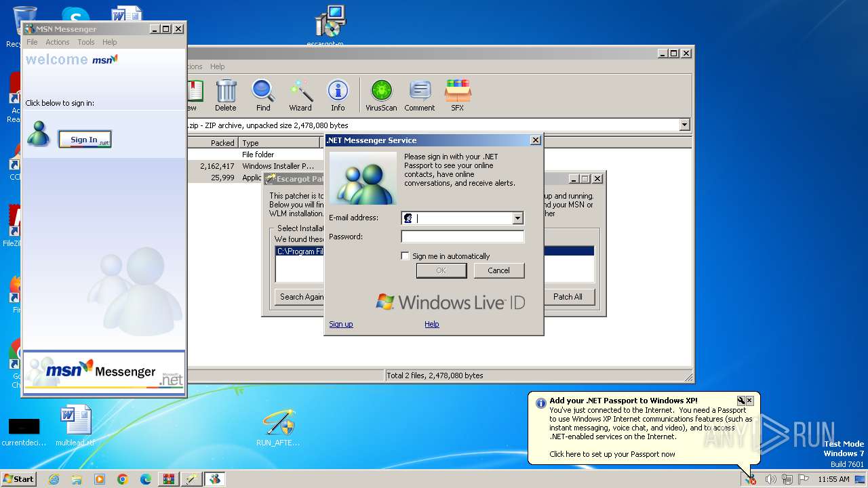The image size is (868, 488).
Task: Click the OK button in sign-in dialog
Action: click(441, 270)
